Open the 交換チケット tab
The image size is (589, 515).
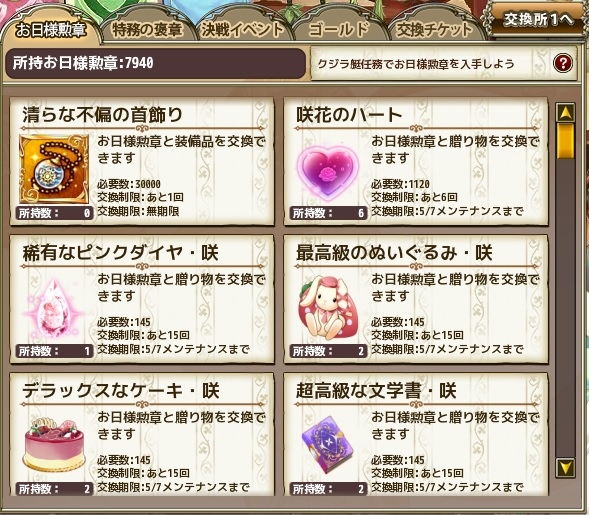pyautogui.click(x=434, y=29)
